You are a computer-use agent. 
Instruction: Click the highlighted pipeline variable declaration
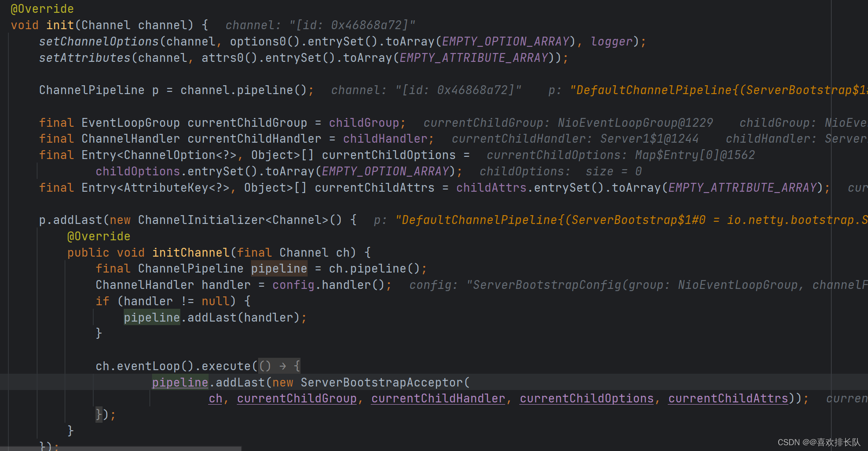(279, 269)
